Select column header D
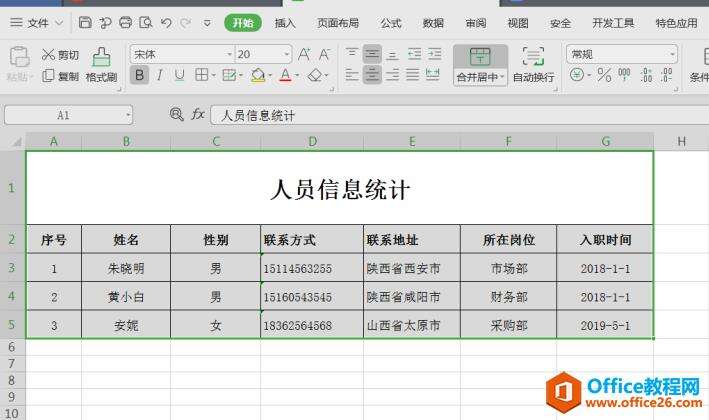Viewport: 709px width, 420px height. click(x=312, y=142)
